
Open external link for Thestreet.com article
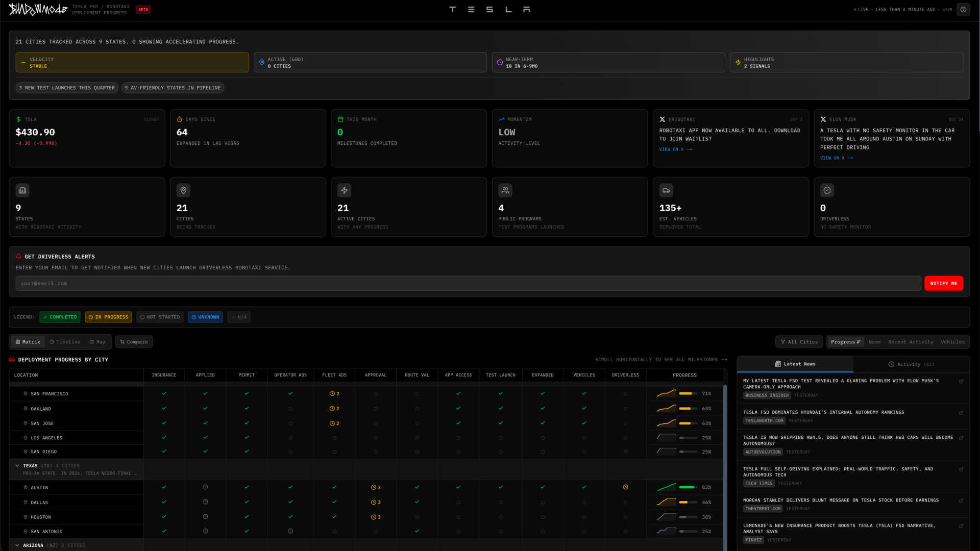[961, 501]
